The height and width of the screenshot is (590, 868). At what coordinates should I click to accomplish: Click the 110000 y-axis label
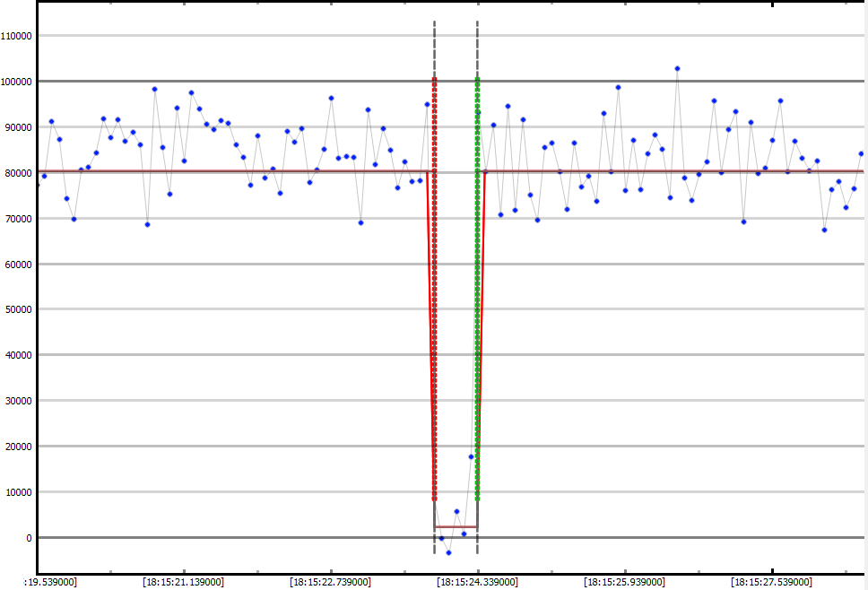click(x=17, y=36)
